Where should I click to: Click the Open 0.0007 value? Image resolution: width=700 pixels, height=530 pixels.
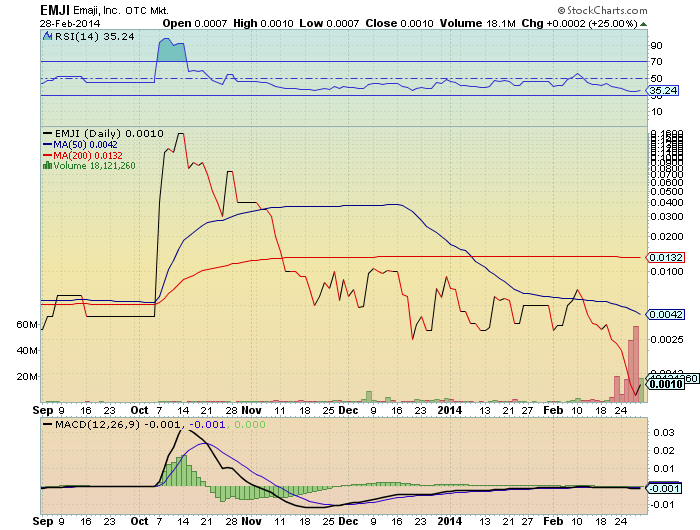[x=195, y=23]
